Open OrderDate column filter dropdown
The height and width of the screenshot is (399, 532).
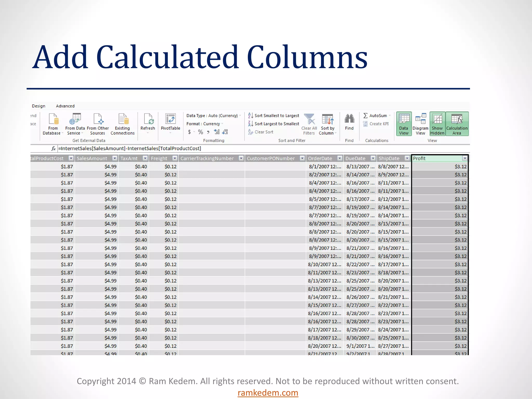coord(340,158)
